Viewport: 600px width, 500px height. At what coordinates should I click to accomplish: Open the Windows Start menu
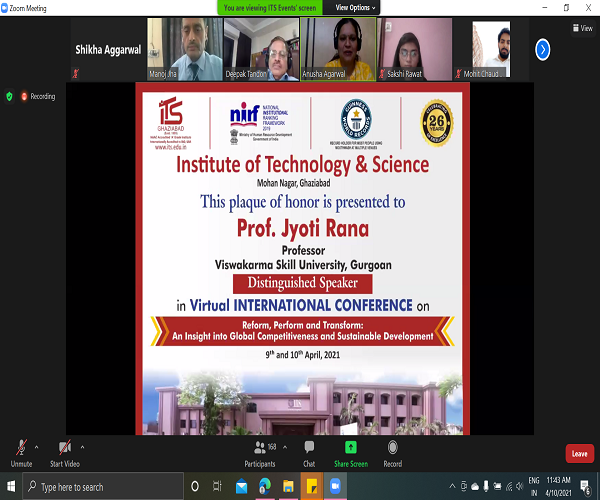[x=11, y=487]
